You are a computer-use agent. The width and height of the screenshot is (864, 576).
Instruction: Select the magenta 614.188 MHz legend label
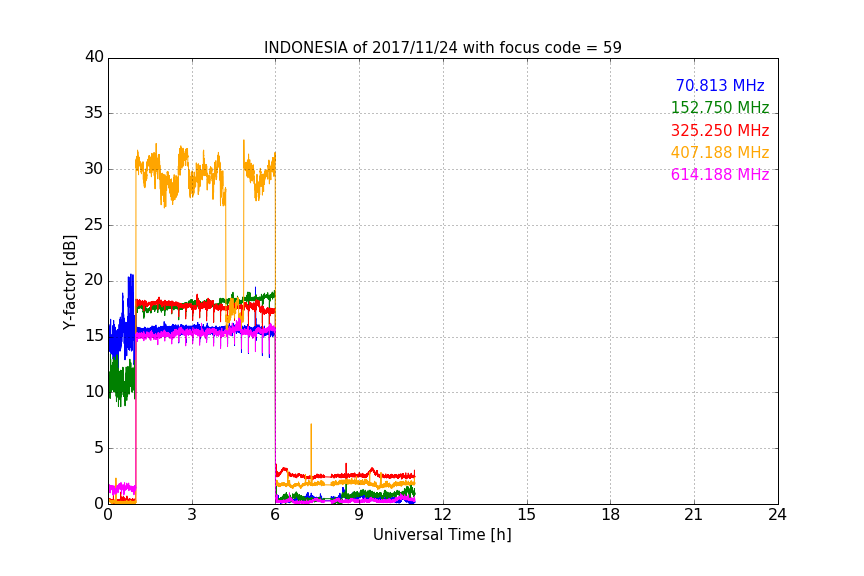[720, 174]
